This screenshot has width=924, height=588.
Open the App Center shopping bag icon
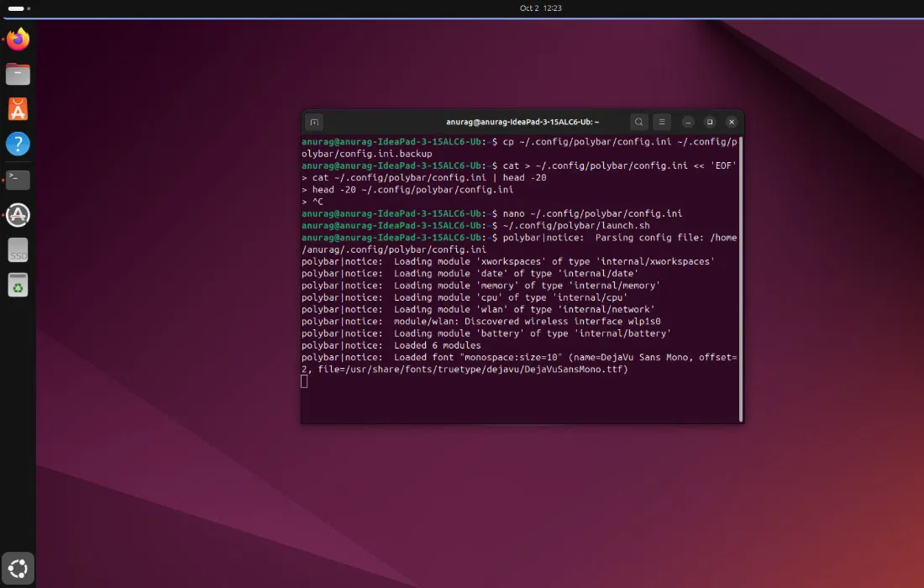(x=18, y=109)
